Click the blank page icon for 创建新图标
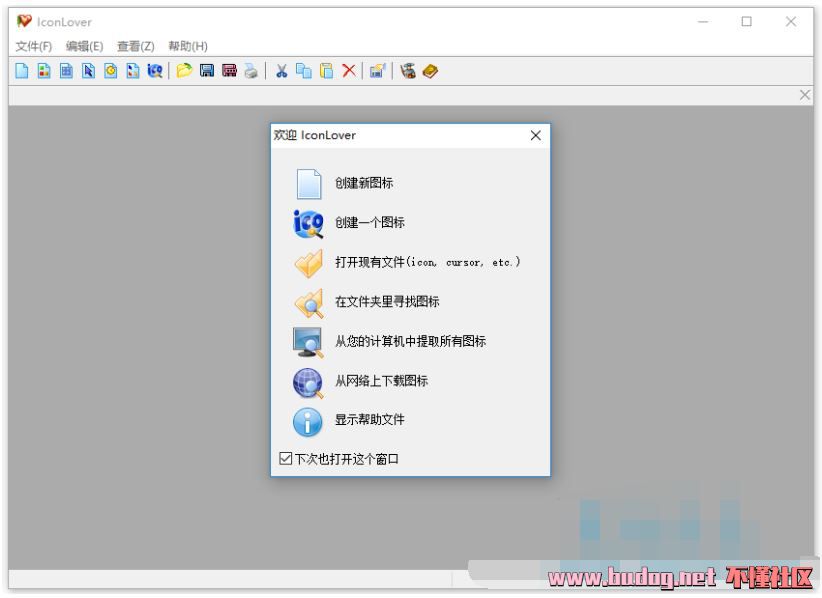This screenshot has height=598, width=822. pyautogui.click(x=308, y=183)
